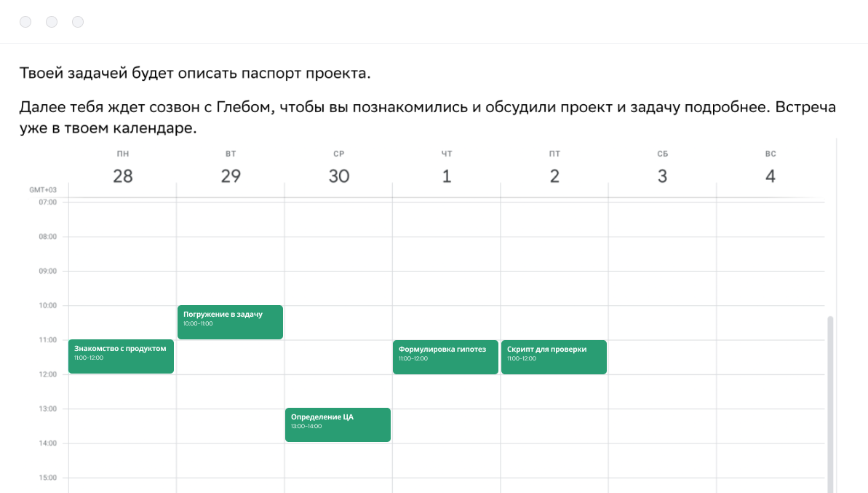868x493 pixels.
Task: Click the third window control dot
Action: click(x=78, y=22)
